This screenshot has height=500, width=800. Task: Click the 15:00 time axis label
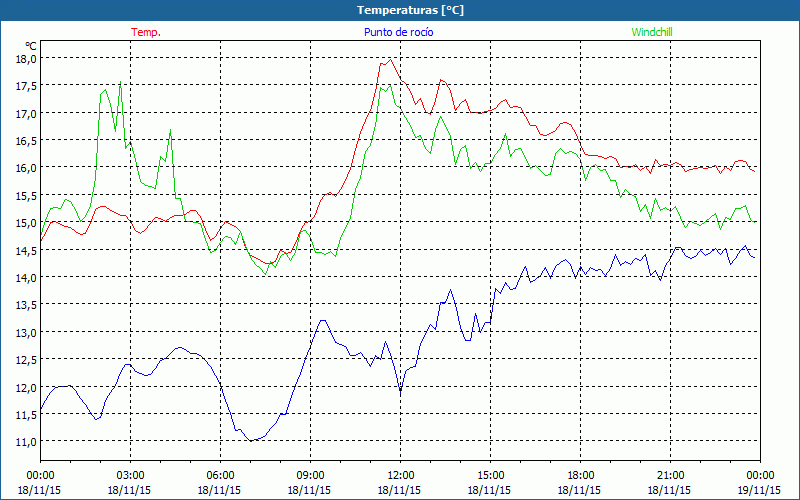pos(490,476)
